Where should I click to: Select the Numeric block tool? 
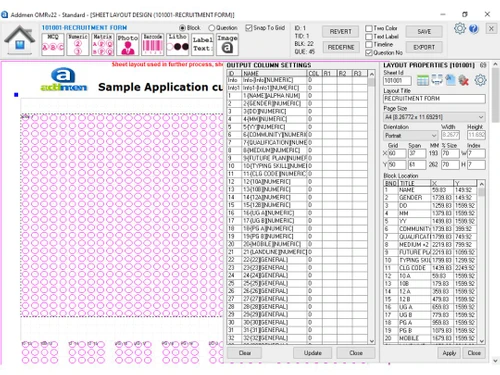click(x=78, y=44)
